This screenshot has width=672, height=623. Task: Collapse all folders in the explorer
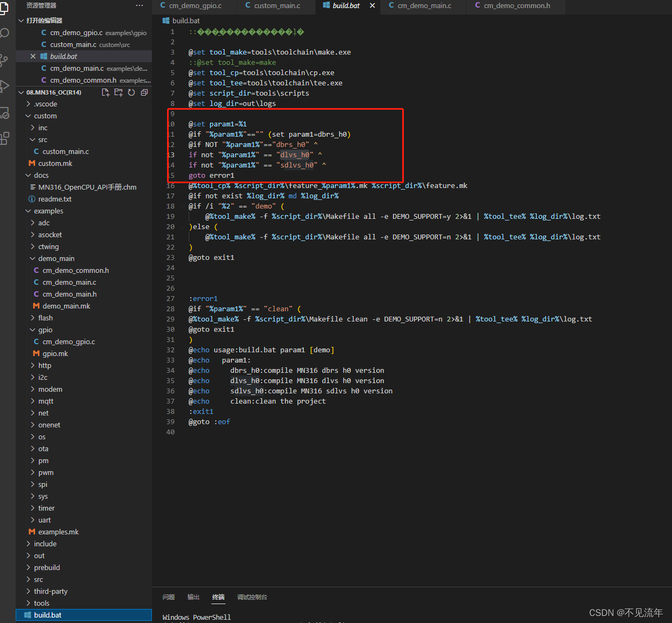coord(144,92)
